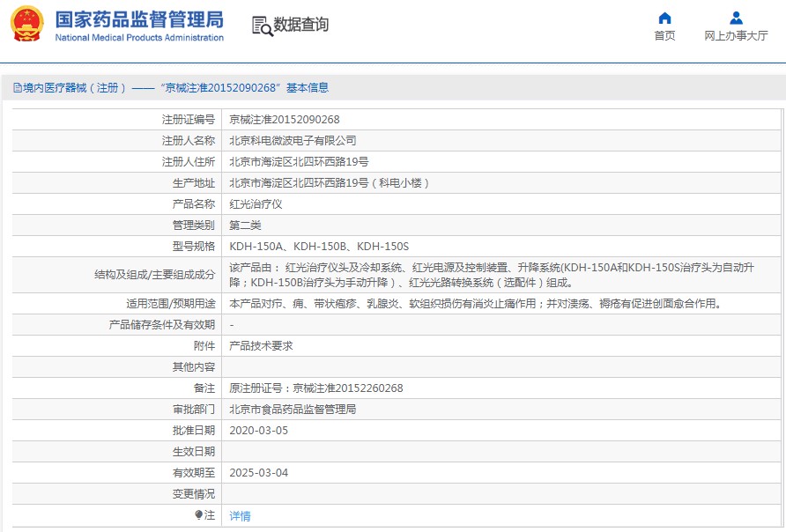Click the document icon before 境内医疗器械
Image resolution: width=786 pixels, height=532 pixels.
[x=18, y=88]
